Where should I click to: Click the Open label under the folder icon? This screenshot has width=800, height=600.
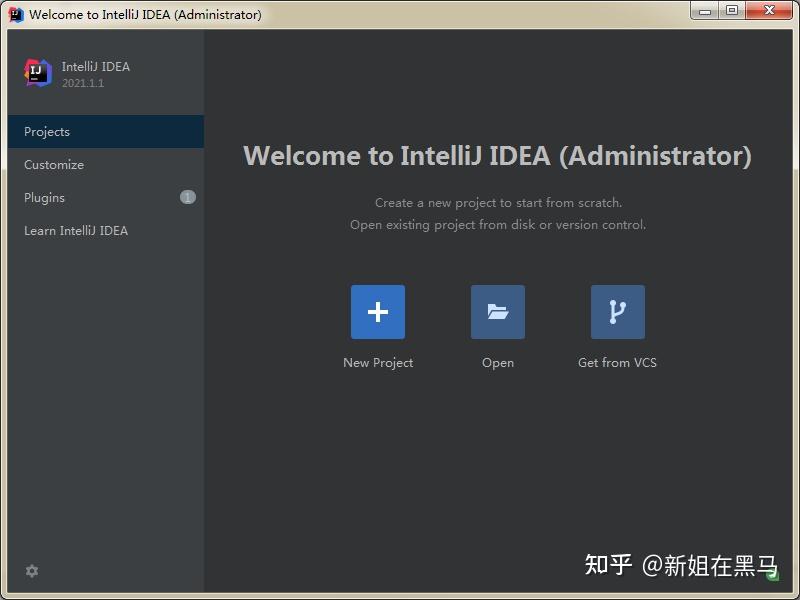(x=497, y=362)
